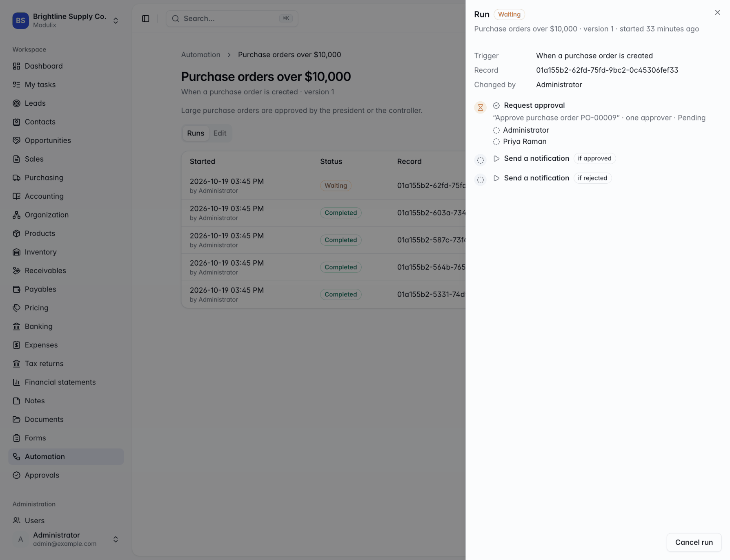Click the My tasks checklist icon
The width and height of the screenshot is (730, 560).
16,84
